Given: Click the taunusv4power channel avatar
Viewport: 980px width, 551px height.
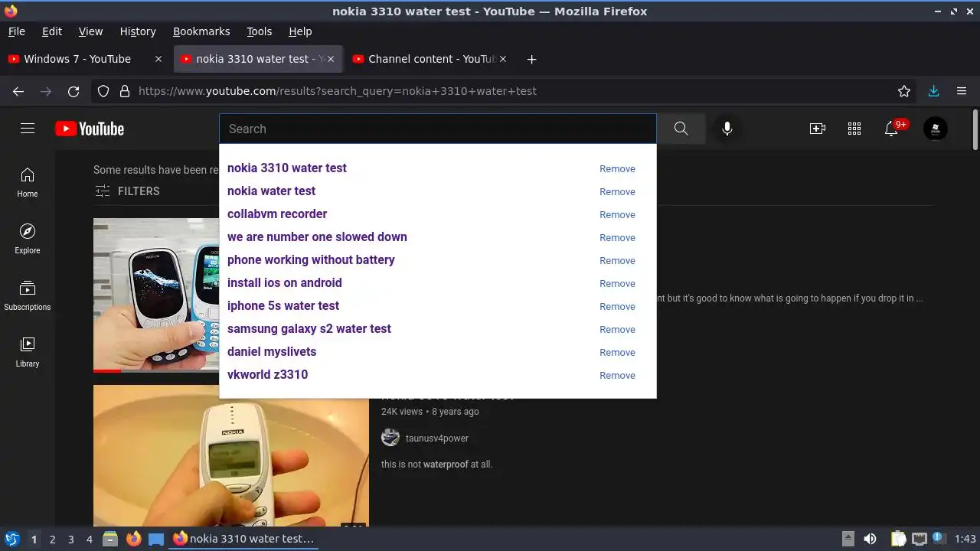Looking at the screenshot, I should (x=390, y=438).
